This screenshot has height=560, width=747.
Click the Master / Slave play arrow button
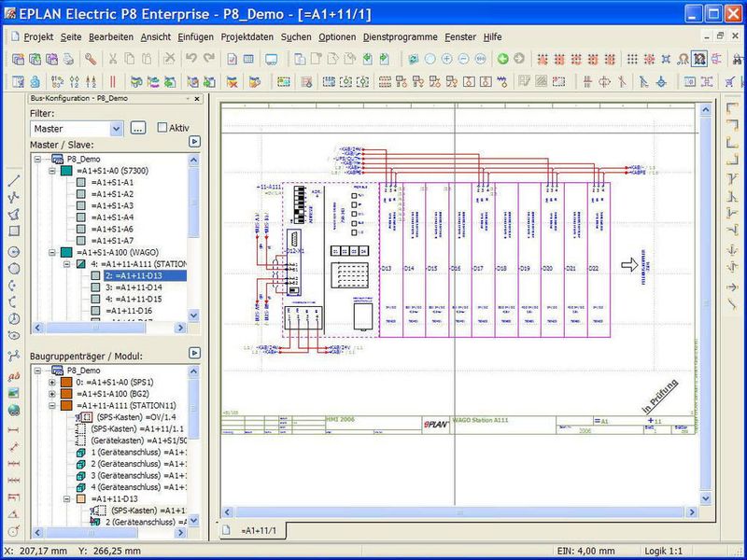(x=194, y=142)
